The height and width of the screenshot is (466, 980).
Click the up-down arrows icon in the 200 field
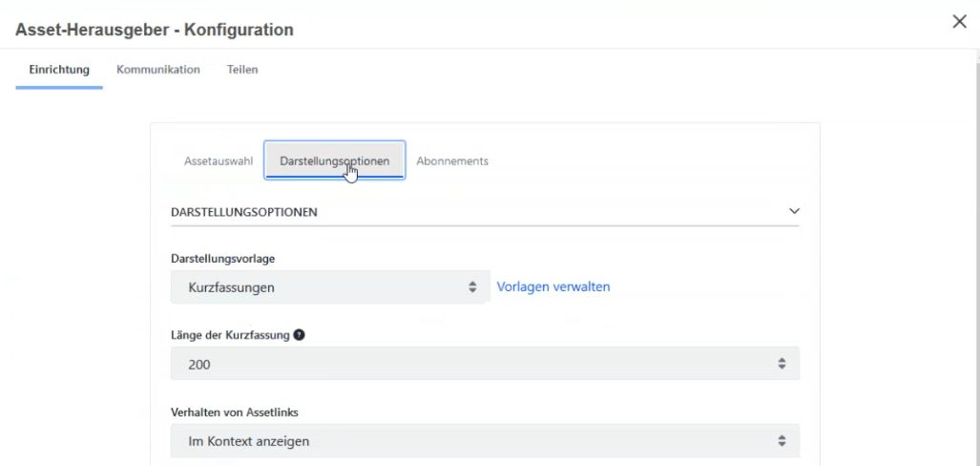(x=782, y=364)
